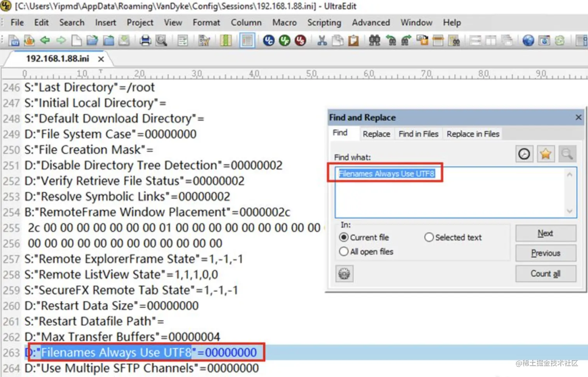Launch UltraCompare via the UC icon
The image size is (588, 377).
[269, 40]
